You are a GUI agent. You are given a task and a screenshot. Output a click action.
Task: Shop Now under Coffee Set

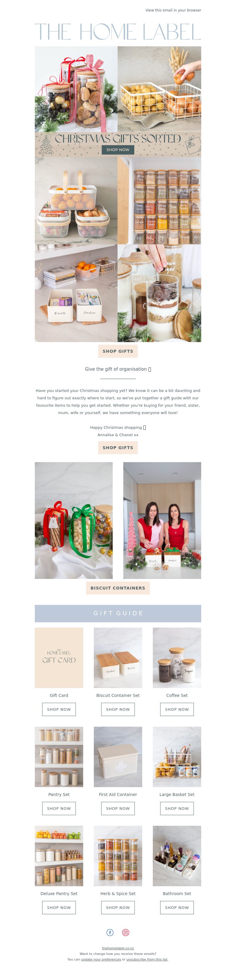pyautogui.click(x=177, y=709)
